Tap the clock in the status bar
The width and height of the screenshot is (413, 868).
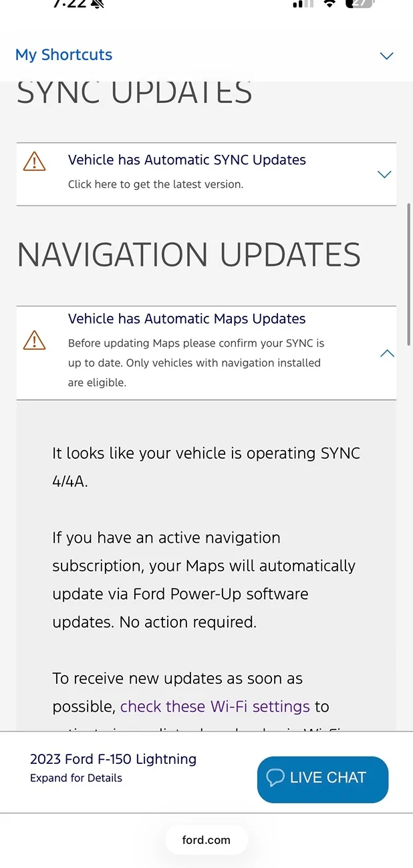click(67, 4)
